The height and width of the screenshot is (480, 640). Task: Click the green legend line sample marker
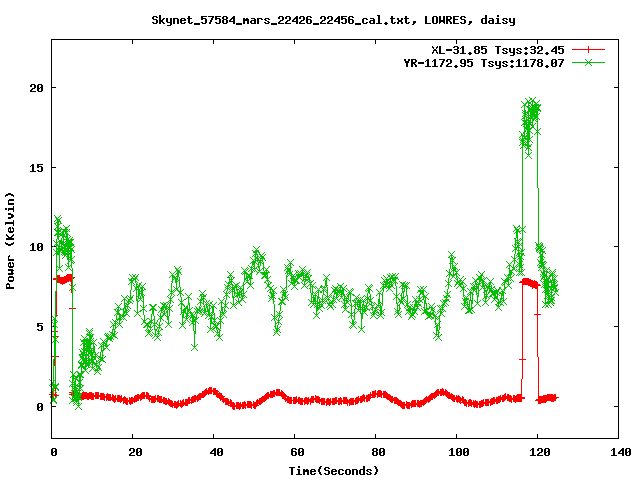tap(588, 62)
